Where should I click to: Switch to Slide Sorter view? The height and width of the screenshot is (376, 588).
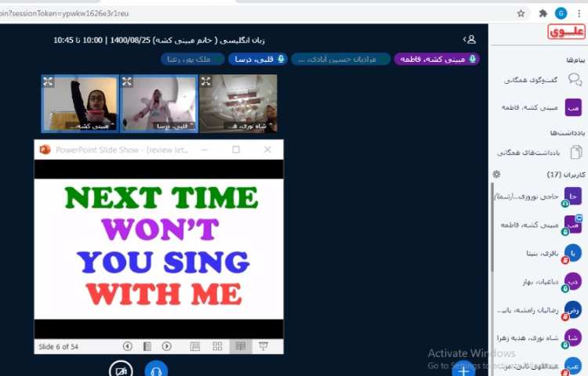coord(217,346)
